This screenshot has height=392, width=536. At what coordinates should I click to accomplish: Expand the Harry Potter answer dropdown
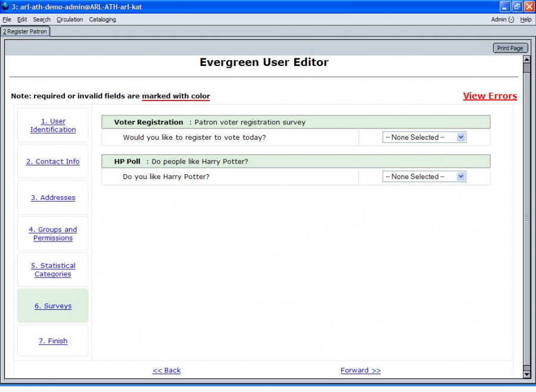(424, 177)
